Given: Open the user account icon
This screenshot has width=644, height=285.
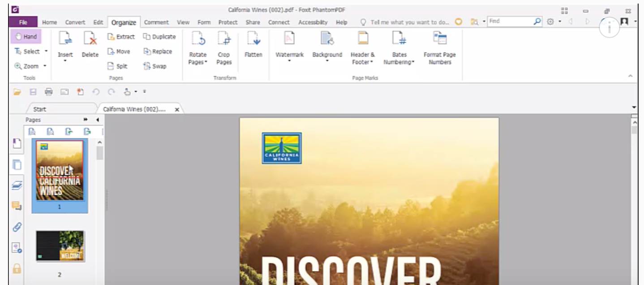Looking at the screenshot, I should pos(624,22).
